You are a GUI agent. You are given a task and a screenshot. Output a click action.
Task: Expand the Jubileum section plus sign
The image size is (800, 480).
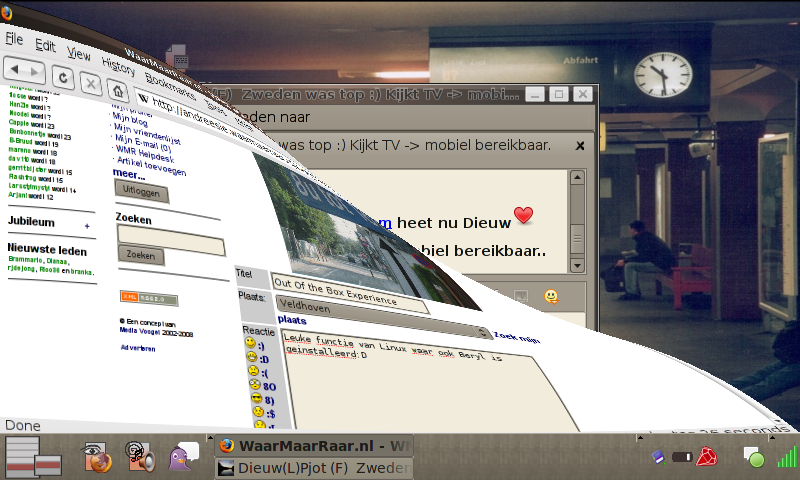coord(86,227)
